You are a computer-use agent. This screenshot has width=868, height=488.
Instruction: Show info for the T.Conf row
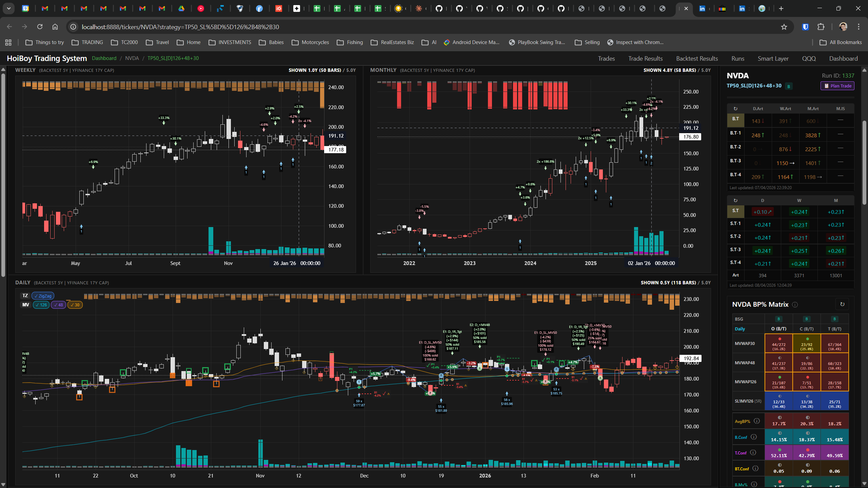[753, 452]
